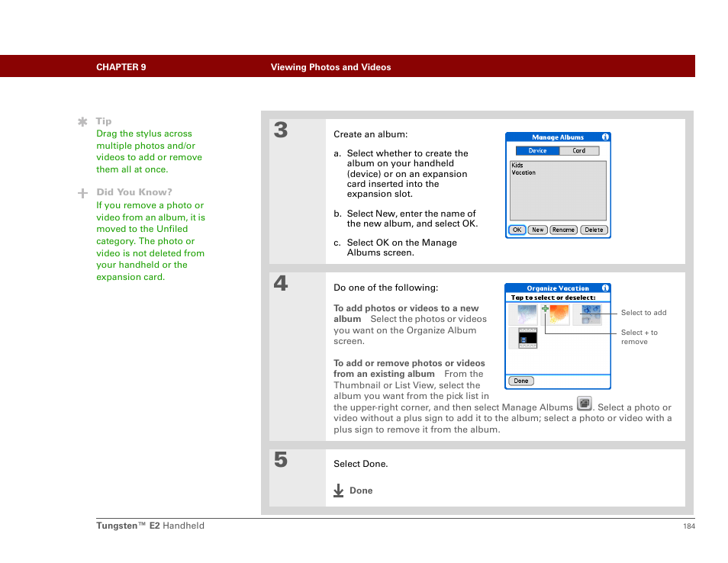This screenshot has width=728, height=563.
Task: Click Delete button in Manage Albums
Action: (x=594, y=230)
